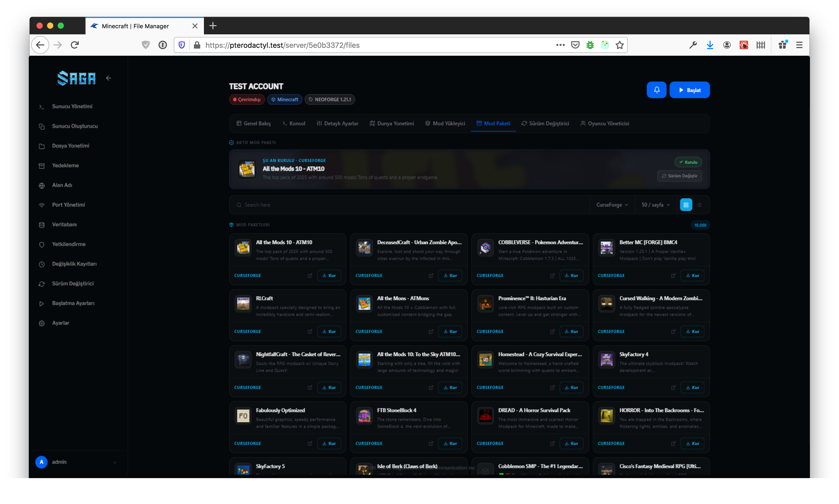Start the server with Başlat button

689,90
